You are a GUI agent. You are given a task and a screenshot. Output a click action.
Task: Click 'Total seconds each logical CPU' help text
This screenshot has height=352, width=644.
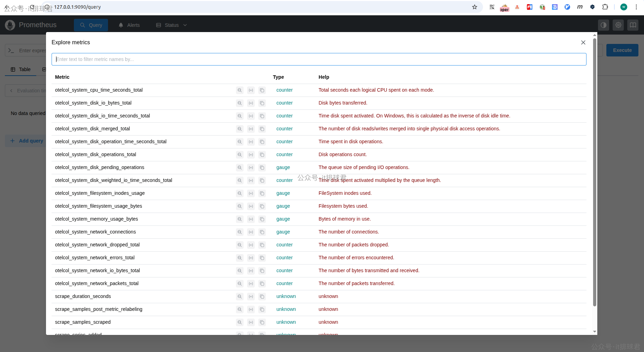[376, 90]
